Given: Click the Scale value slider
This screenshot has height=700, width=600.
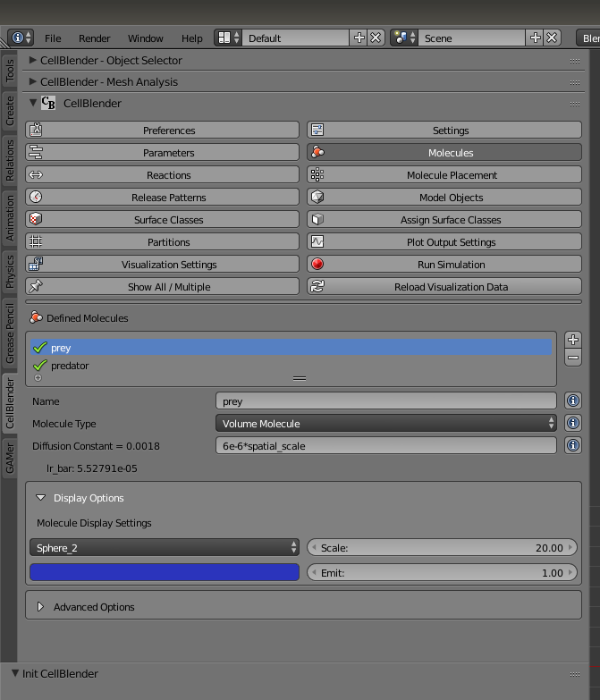Looking at the screenshot, I should (442, 547).
